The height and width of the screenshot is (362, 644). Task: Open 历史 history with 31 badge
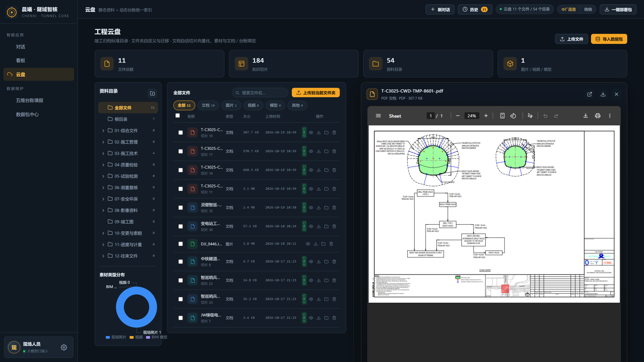pos(475,10)
